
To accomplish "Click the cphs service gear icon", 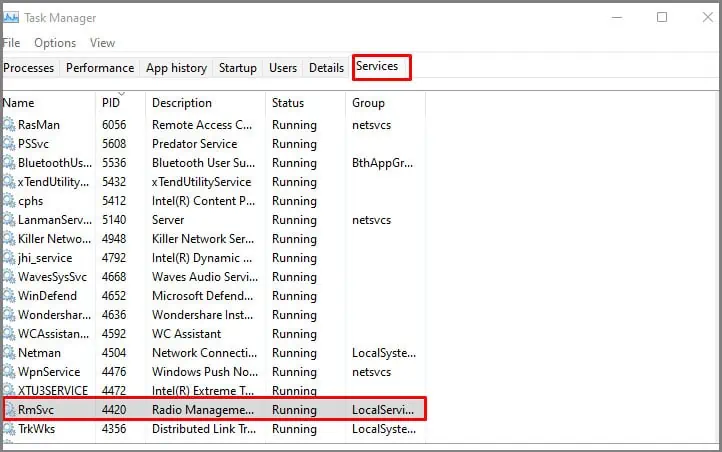I will (x=9, y=201).
